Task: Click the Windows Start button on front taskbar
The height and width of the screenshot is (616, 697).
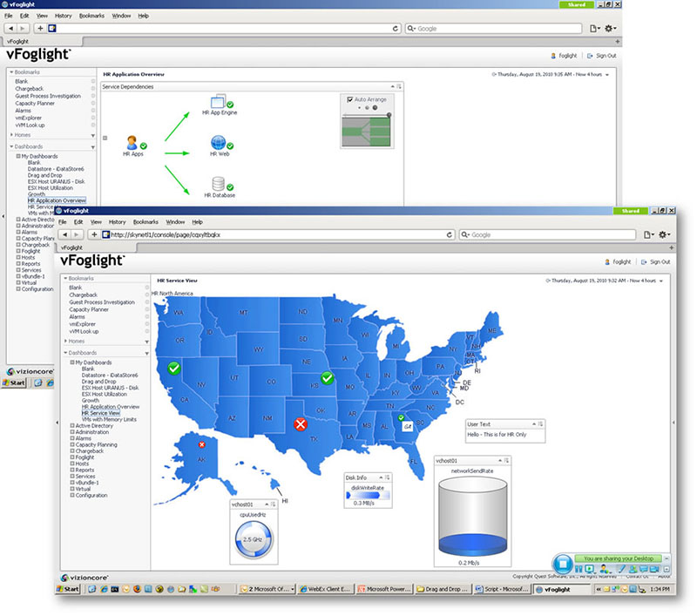Action: pyautogui.click(x=68, y=589)
